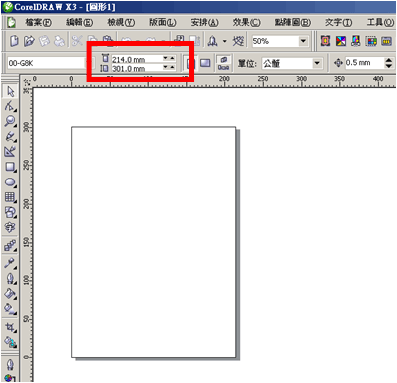Select the Graph Paper tool
Image resolution: width=397 pixels, height=383 pixels.
tap(10, 197)
